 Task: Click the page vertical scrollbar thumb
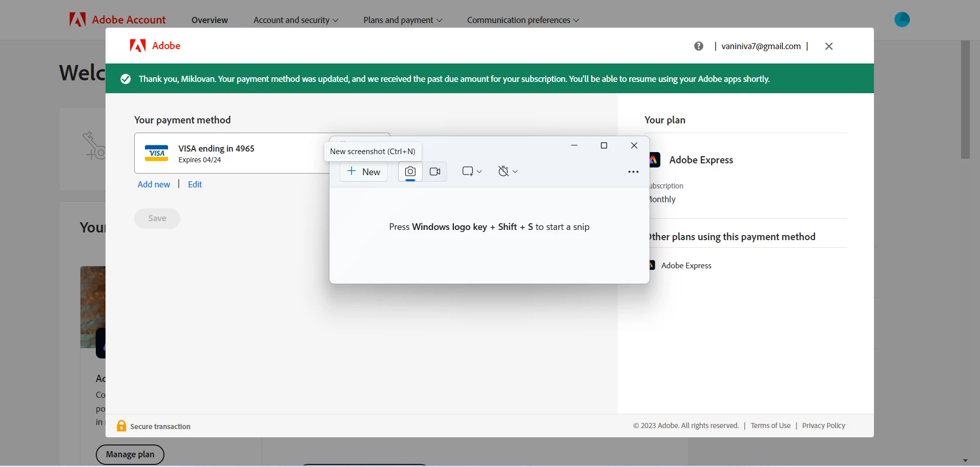[965, 99]
